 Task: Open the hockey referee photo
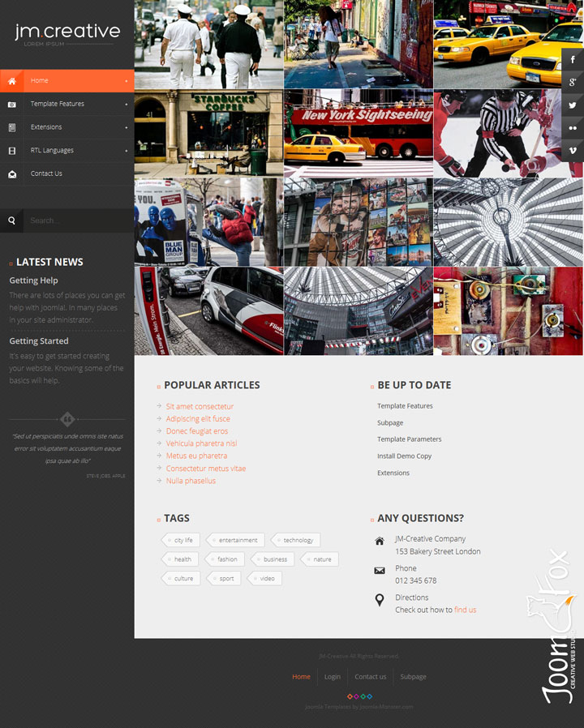(x=508, y=133)
